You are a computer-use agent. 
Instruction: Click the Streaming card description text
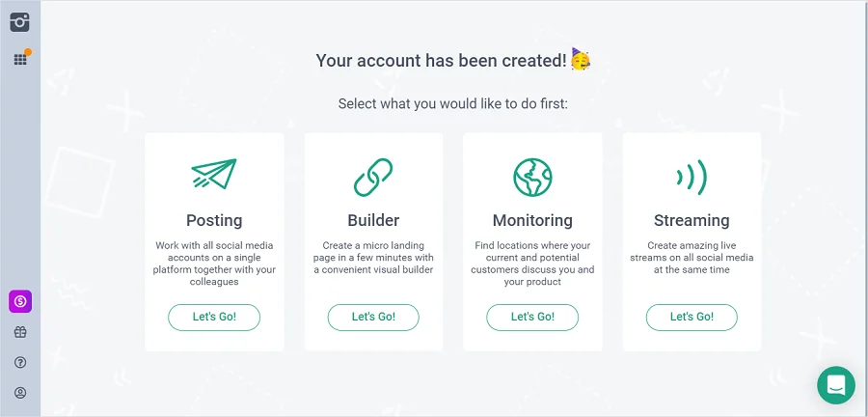692,258
